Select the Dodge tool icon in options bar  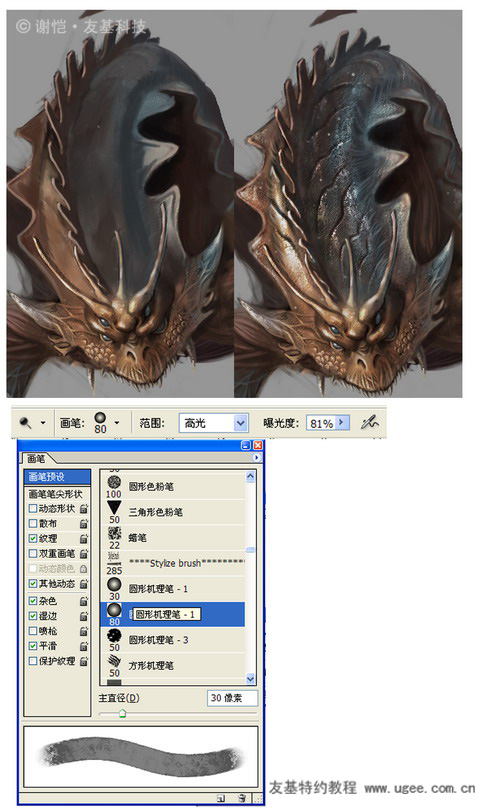click(x=26, y=423)
